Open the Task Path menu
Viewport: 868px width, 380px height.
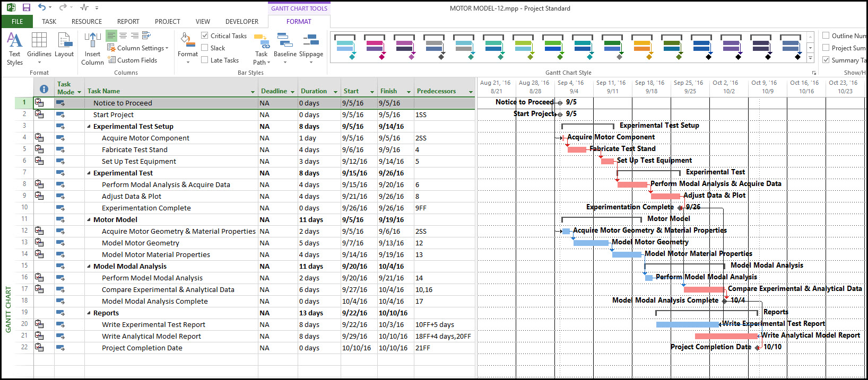pos(262,49)
